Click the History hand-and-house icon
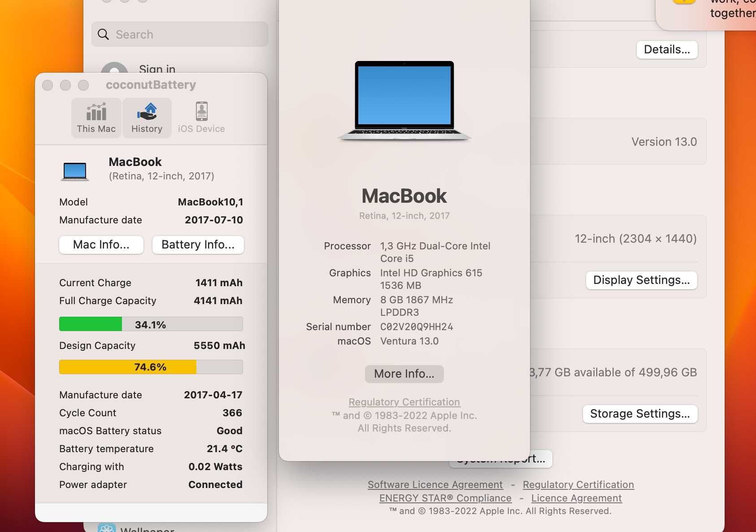The image size is (756, 532). 147,112
